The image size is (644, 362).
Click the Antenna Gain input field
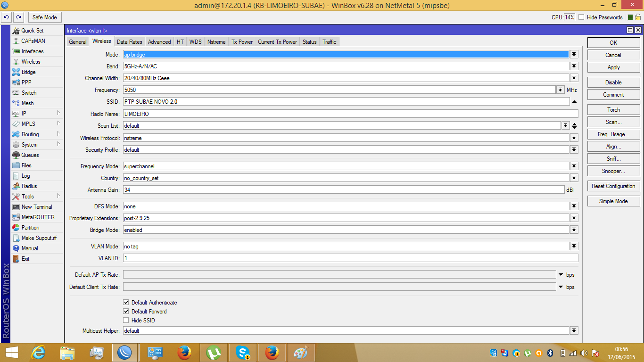pyautogui.click(x=344, y=190)
